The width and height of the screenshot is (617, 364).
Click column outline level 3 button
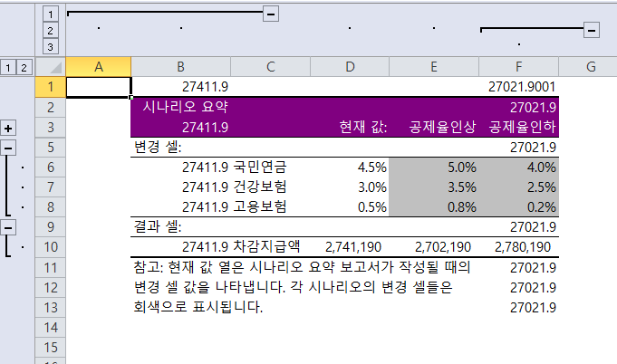tap(51, 46)
